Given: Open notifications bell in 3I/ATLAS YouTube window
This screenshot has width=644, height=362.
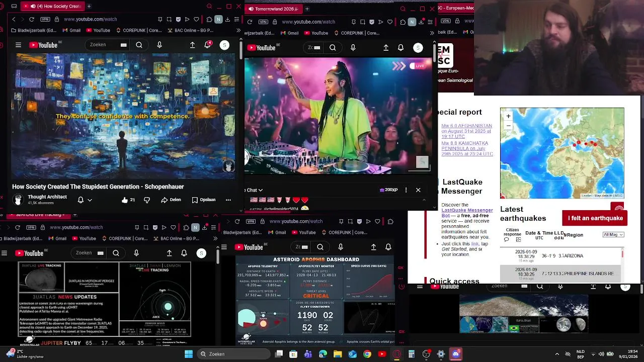Looking at the screenshot, I should [x=184, y=253].
